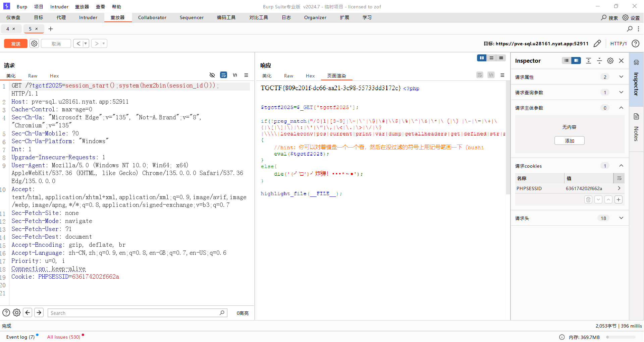Screen dimensions: 644x342
Task: Open HTTP/1 protocol selector
Action: click(619, 44)
